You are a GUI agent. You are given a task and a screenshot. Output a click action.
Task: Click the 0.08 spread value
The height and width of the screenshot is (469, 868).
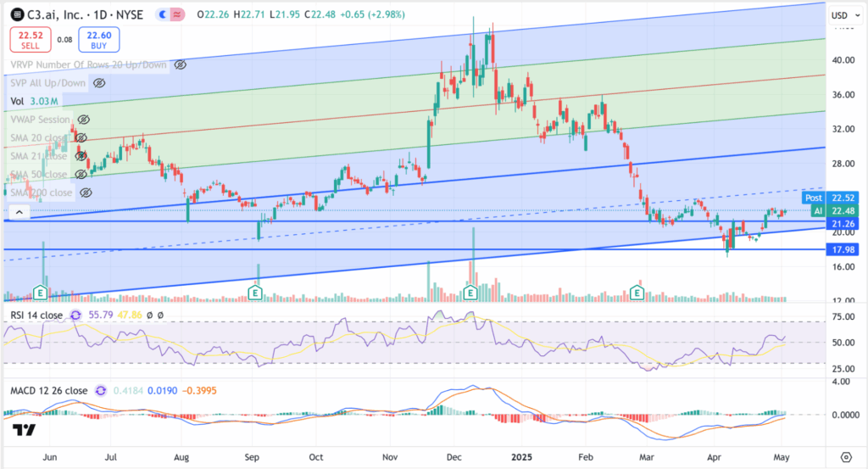64,40
